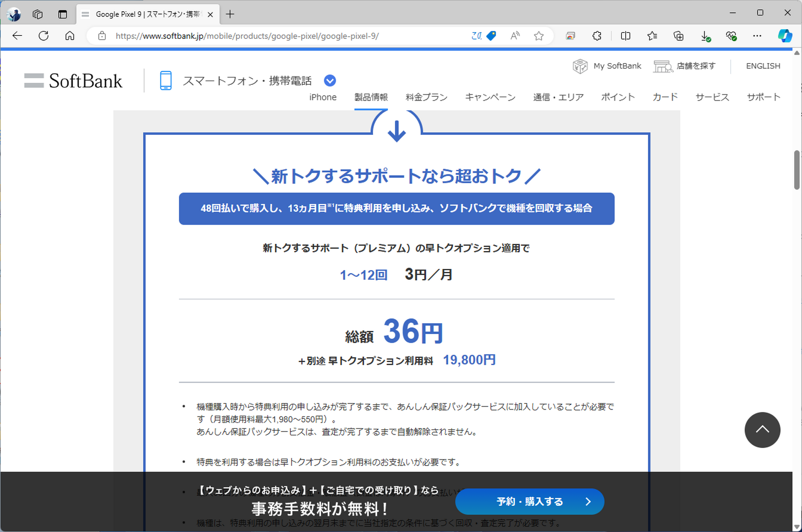Viewport: 802px width, 532px height.
Task: Click the scroll-to-top round button
Action: tap(762, 430)
